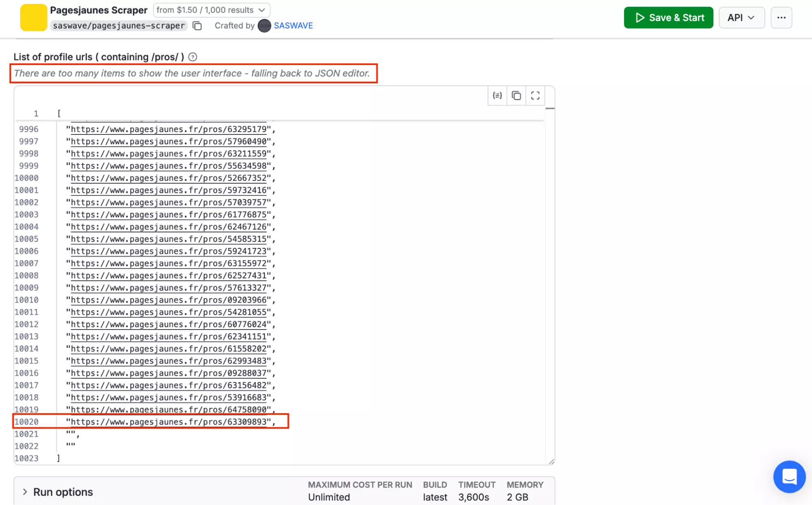Format JSON with the braces icon
This screenshot has height=505, width=812.
497,95
